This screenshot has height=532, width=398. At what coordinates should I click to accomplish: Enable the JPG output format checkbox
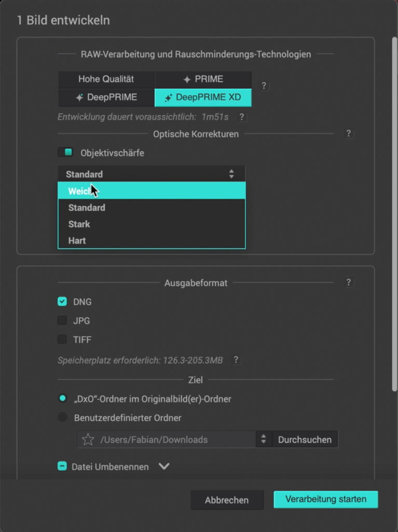pyautogui.click(x=62, y=321)
